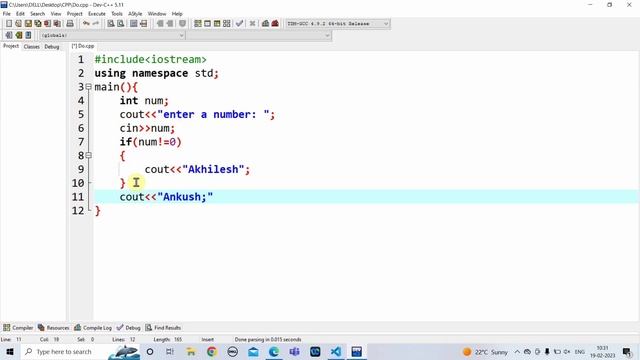The width and height of the screenshot is (640, 360).
Task: Click the "Done parsing" status bar message
Action: pos(268,340)
